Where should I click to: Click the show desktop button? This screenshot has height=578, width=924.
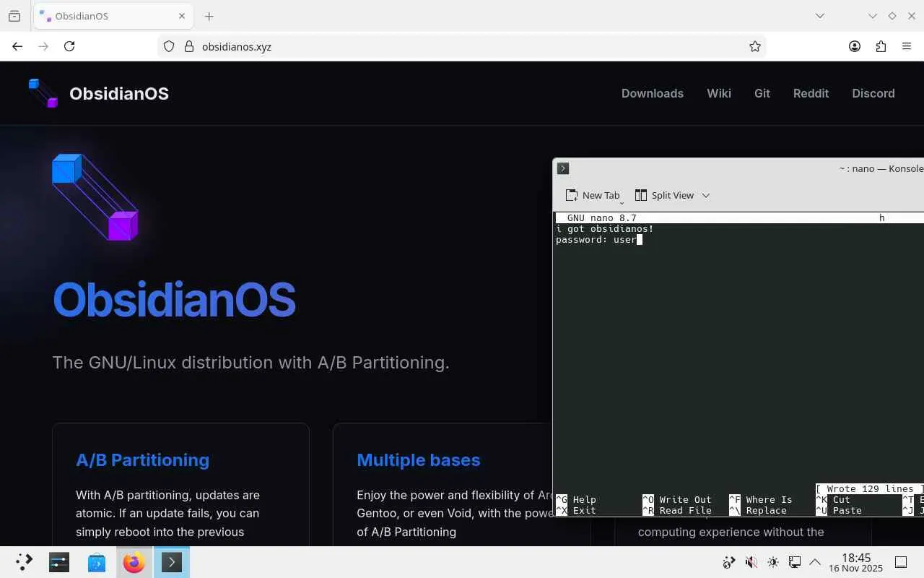coord(901,562)
